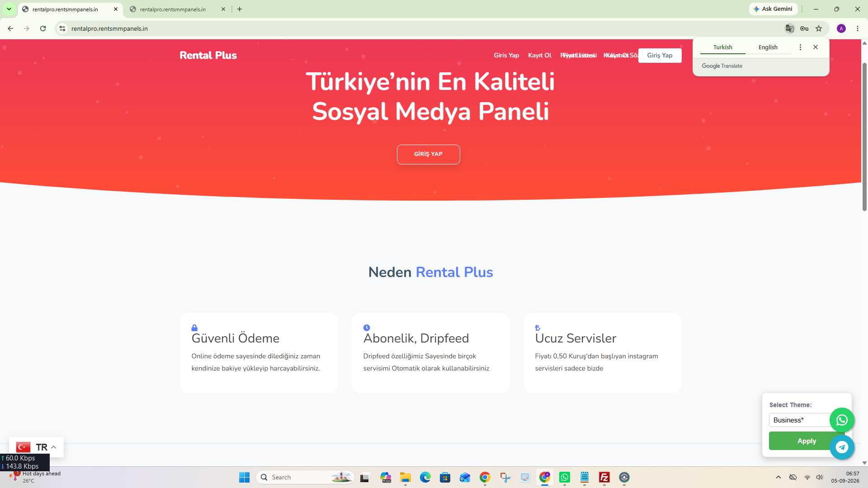Click the clock icon on Abonelik card
Image resolution: width=868 pixels, height=488 pixels.
tap(367, 328)
